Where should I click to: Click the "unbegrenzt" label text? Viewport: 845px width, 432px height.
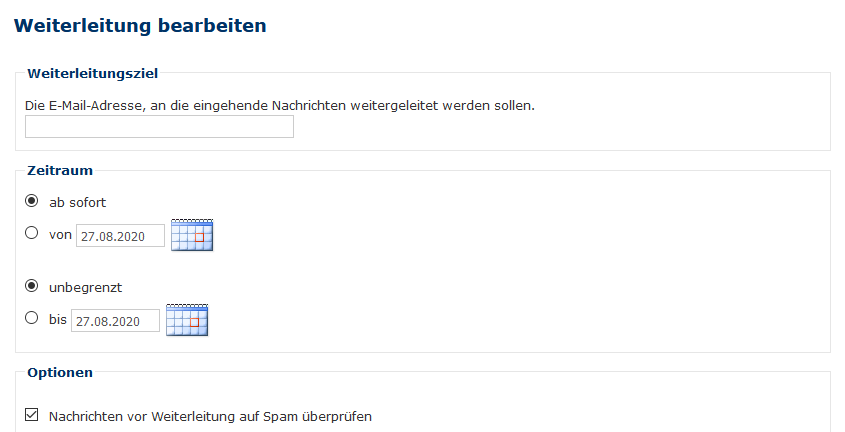click(x=85, y=287)
